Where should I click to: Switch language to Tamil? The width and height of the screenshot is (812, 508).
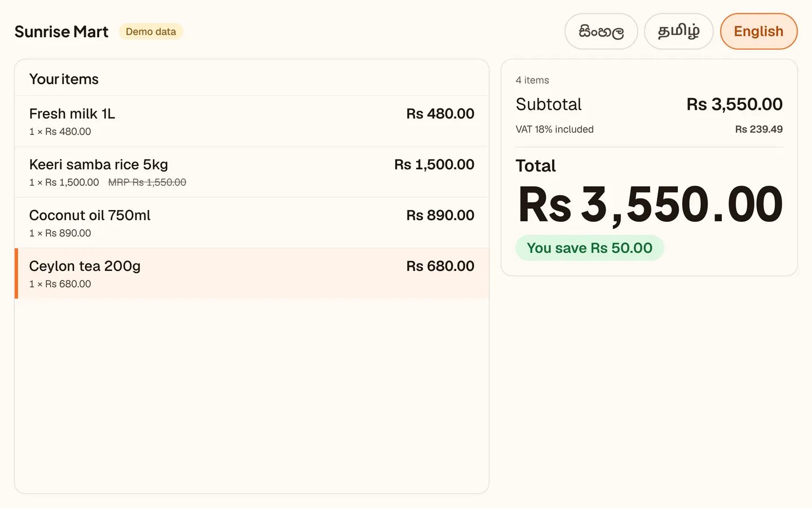click(679, 32)
